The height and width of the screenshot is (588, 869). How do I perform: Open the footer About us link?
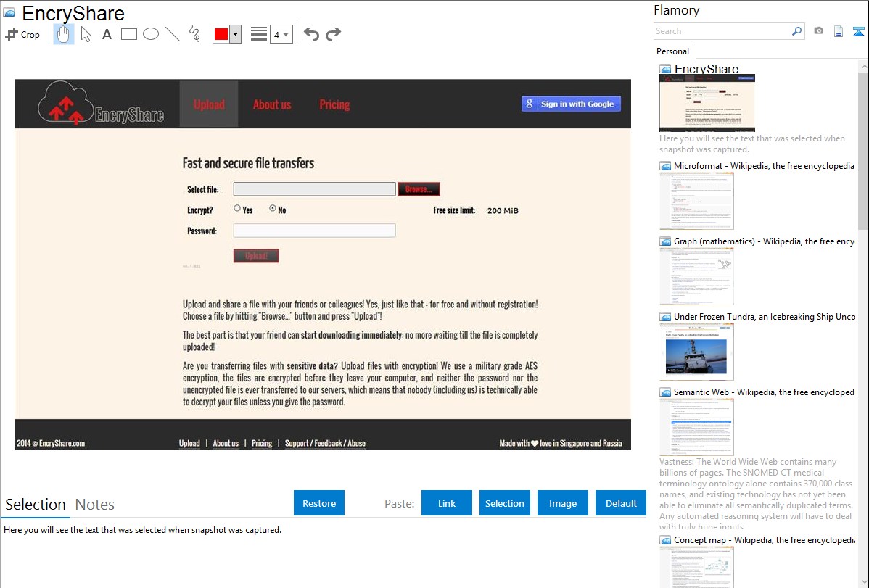pos(226,443)
